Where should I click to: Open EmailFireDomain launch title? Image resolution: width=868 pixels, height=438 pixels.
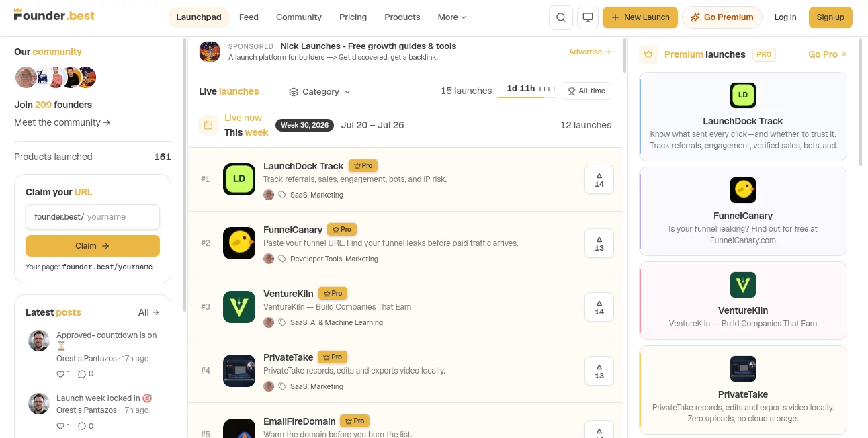click(300, 421)
